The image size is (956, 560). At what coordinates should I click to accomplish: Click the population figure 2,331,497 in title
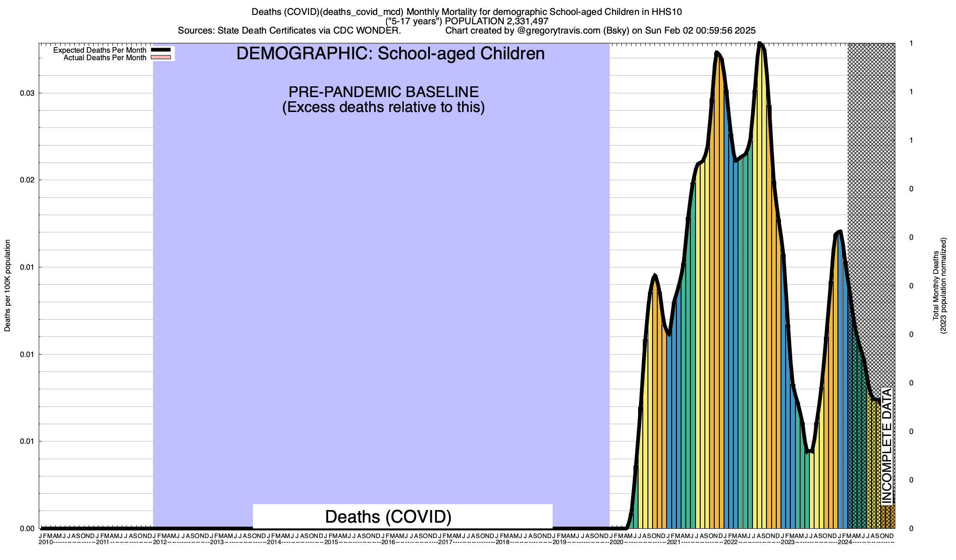pos(527,21)
